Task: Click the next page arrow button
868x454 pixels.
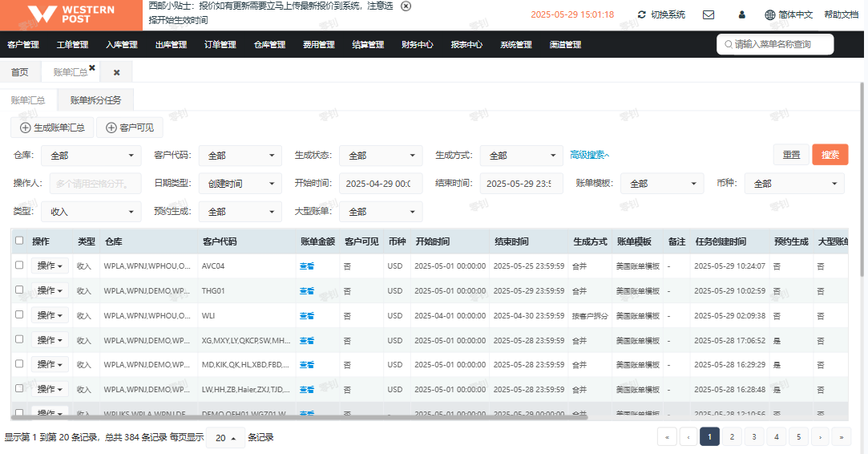Action: [x=821, y=437]
